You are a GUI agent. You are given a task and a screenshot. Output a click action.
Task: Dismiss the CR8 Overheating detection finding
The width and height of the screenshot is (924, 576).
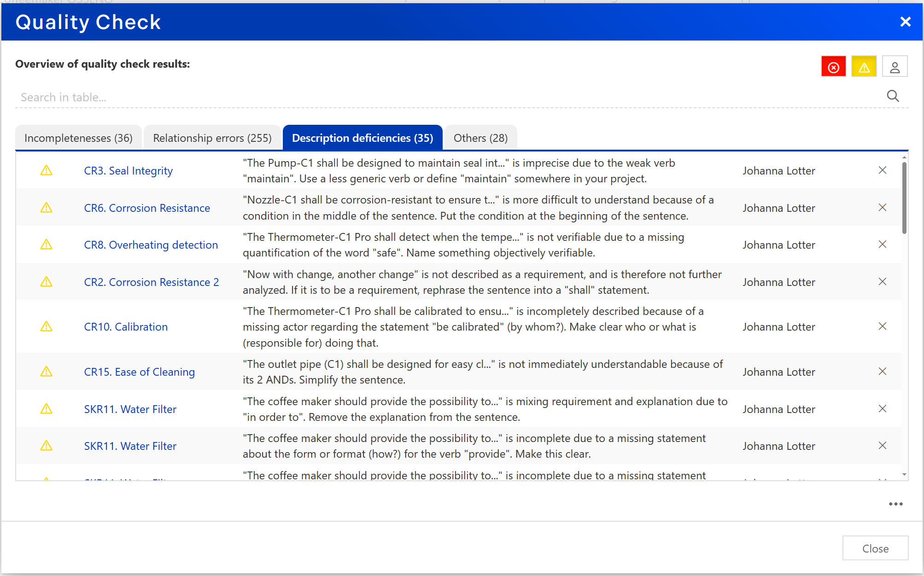tap(882, 244)
